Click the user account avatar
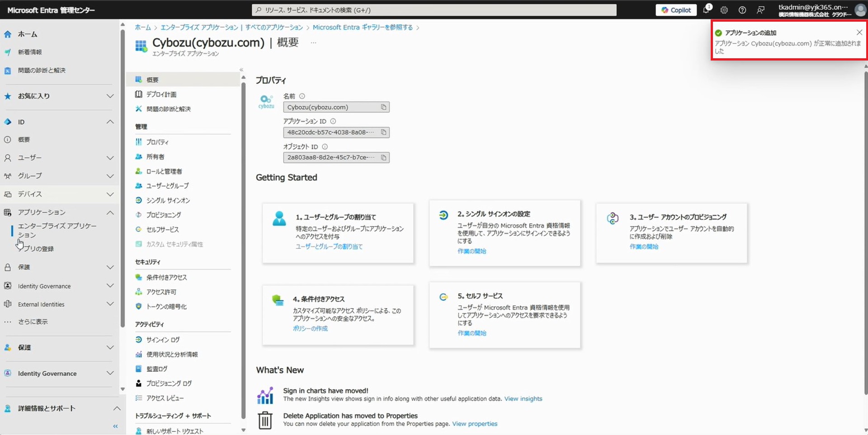 coord(861,10)
